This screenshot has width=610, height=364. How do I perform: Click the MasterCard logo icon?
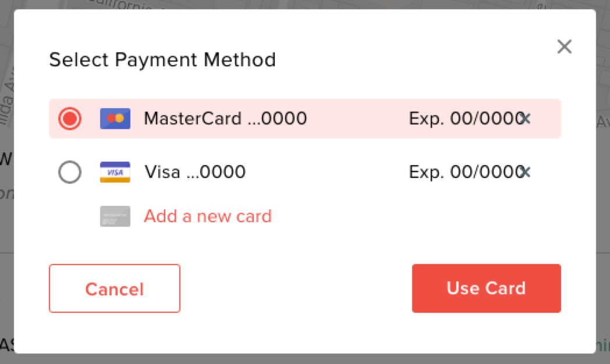click(x=115, y=119)
